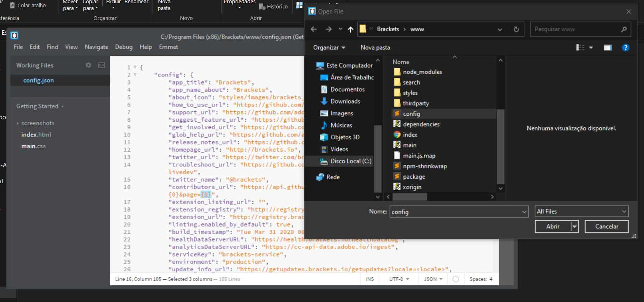Image resolution: width=644 pixels, height=302 pixels.
Task: Open Brackets Edit menu
Action: point(35,47)
